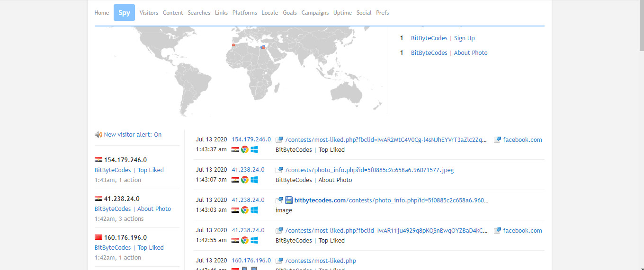Open the BitByteCodes | About Photo link beside the map
This screenshot has width=644, height=270.
tap(449, 53)
